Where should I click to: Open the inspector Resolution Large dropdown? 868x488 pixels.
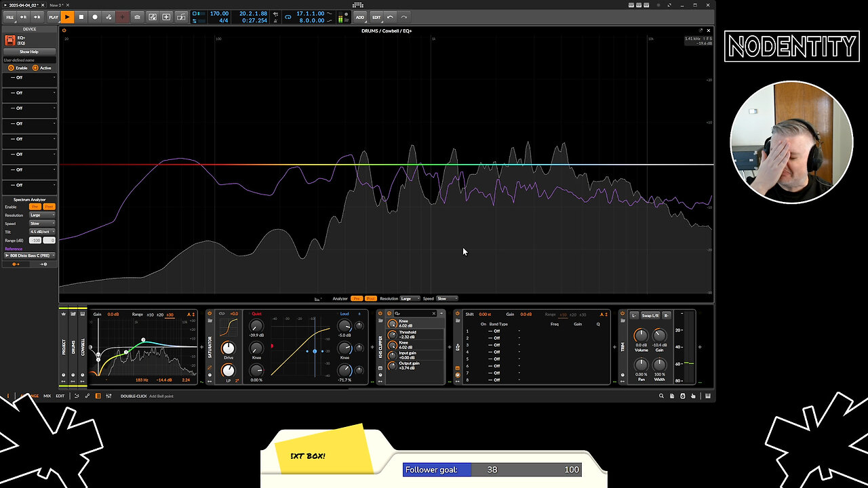(42, 215)
